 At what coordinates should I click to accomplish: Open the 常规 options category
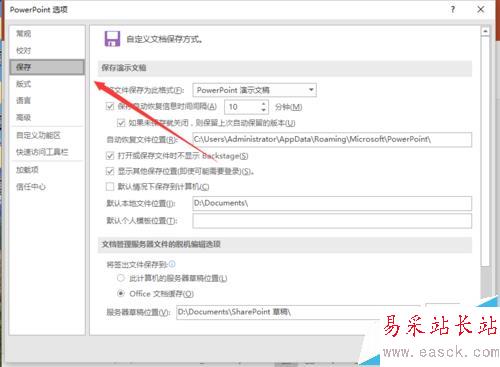[24, 33]
